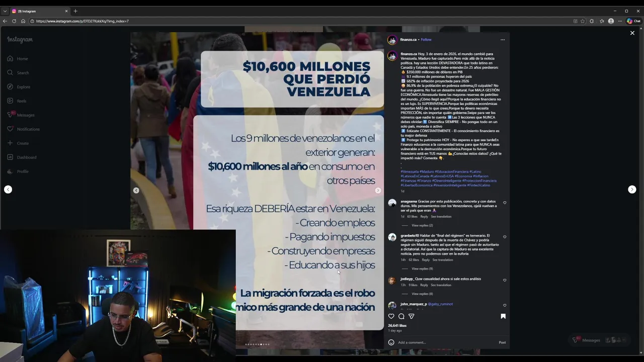Open the #Maduro hashtag

(x=427, y=172)
